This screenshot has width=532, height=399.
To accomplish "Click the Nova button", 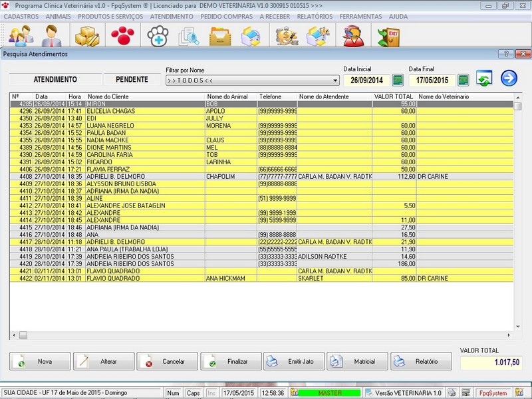I will point(40,361).
